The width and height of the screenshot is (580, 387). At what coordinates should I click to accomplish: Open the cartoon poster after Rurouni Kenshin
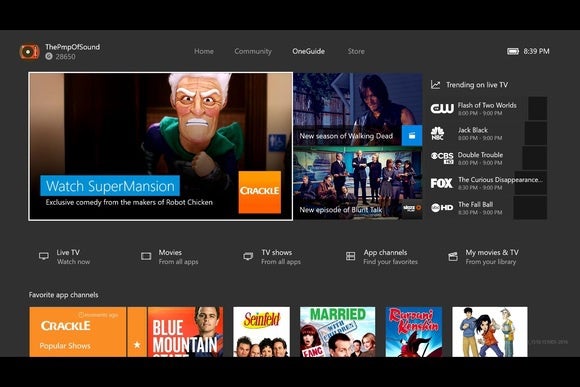(490, 332)
